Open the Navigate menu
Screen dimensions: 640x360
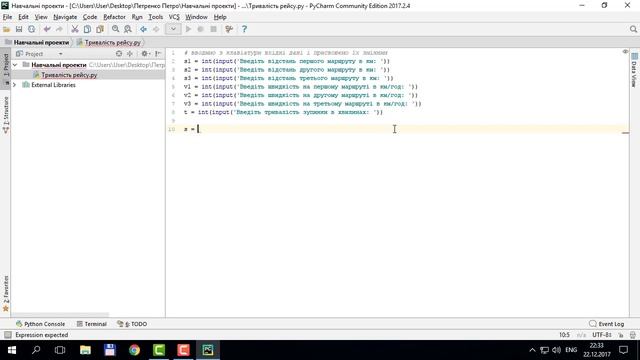[x=65, y=17]
